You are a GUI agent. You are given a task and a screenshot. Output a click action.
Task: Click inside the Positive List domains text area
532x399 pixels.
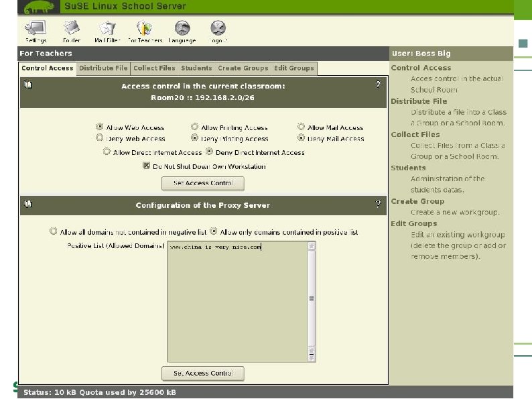click(x=238, y=302)
